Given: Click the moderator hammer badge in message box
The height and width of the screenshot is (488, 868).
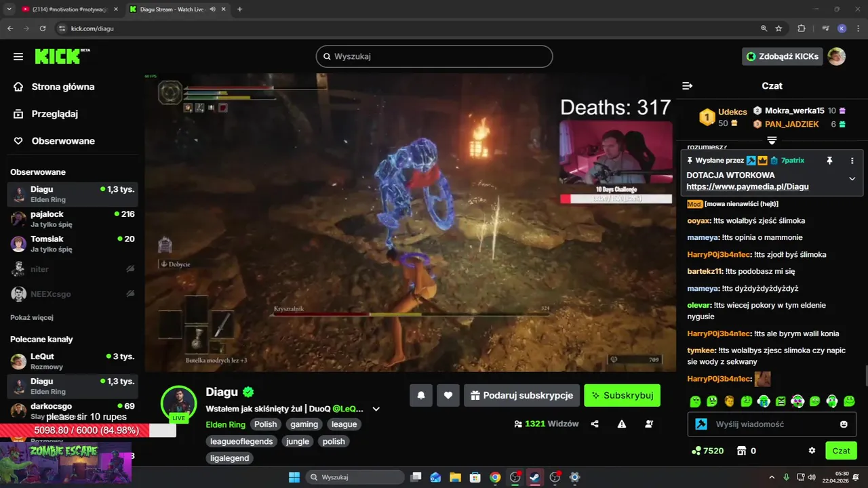Looking at the screenshot, I should tap(703, 424).
